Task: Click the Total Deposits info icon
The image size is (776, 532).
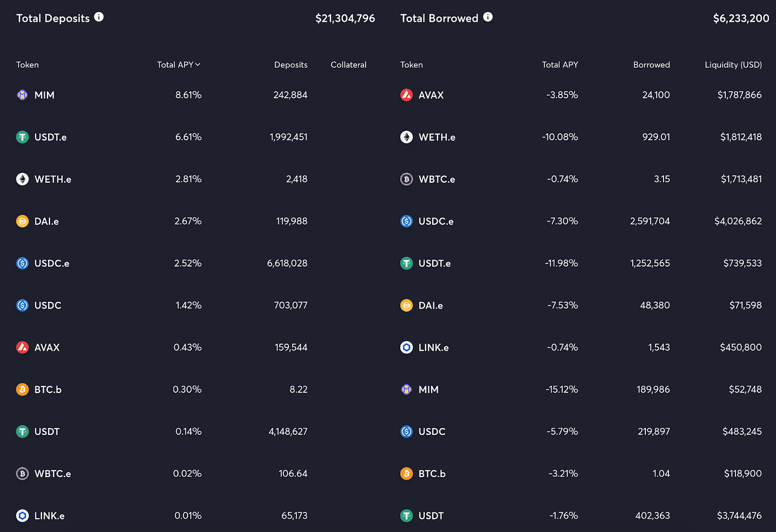Action: (x=99, y=17)
